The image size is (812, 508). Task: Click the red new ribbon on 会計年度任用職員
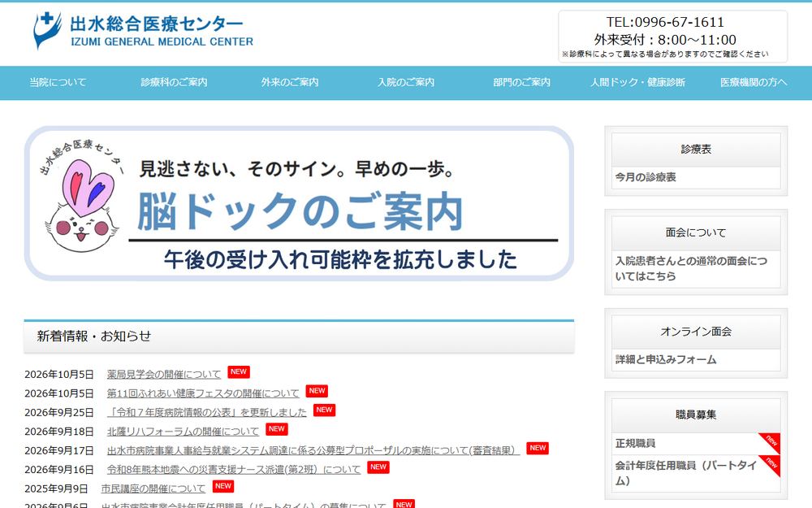[x=771, y=464]
